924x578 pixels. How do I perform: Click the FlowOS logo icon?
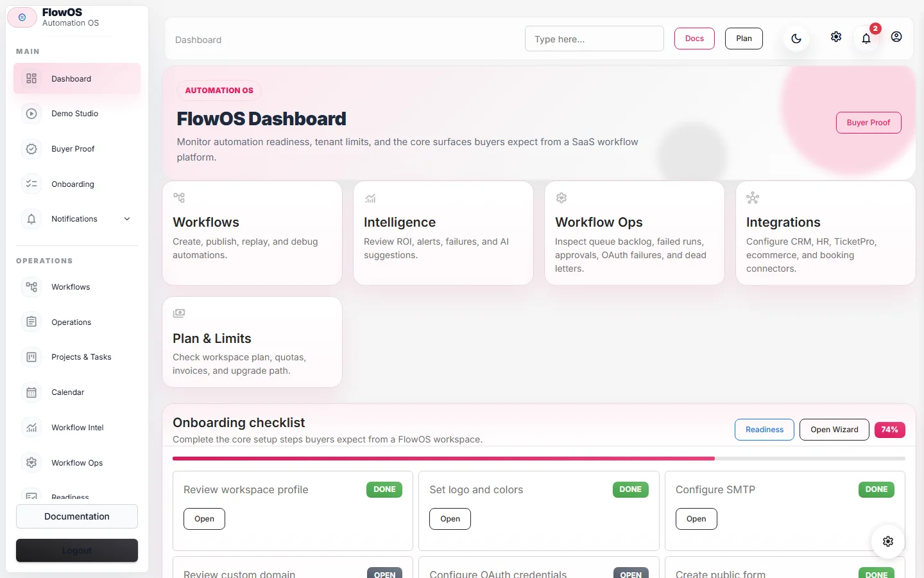[x=22, y=17]
